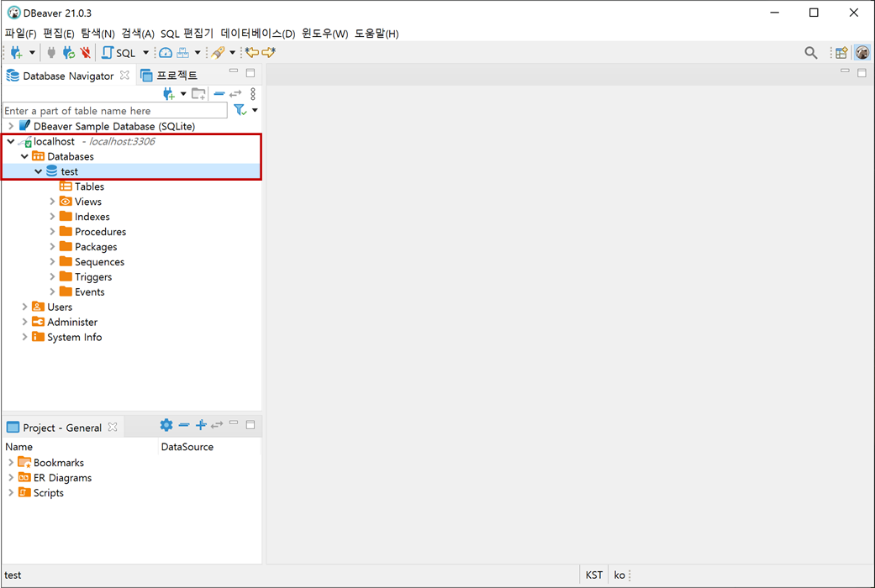This screenshot has width=875, height=588.
Task: Open dropdown arrow beside main toolbar New Connection
Action: tap(33, 52)
